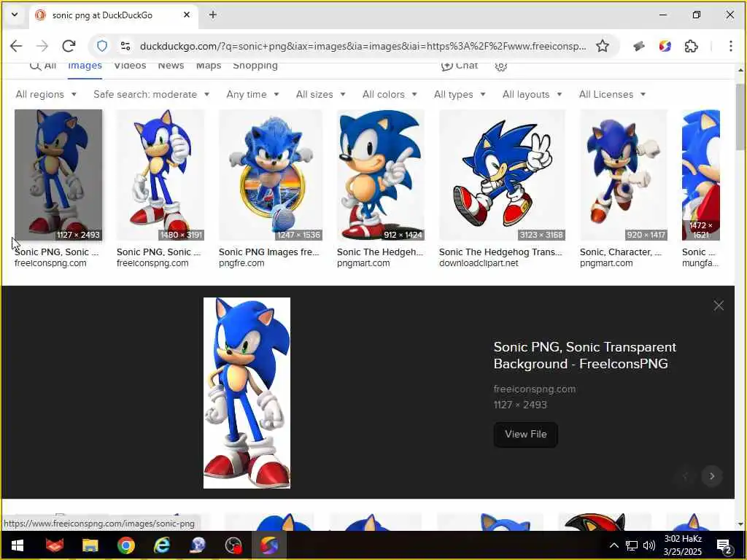Expand the Any time filter
This screenshot has width=747, height=560.
[x=252, y=94]
